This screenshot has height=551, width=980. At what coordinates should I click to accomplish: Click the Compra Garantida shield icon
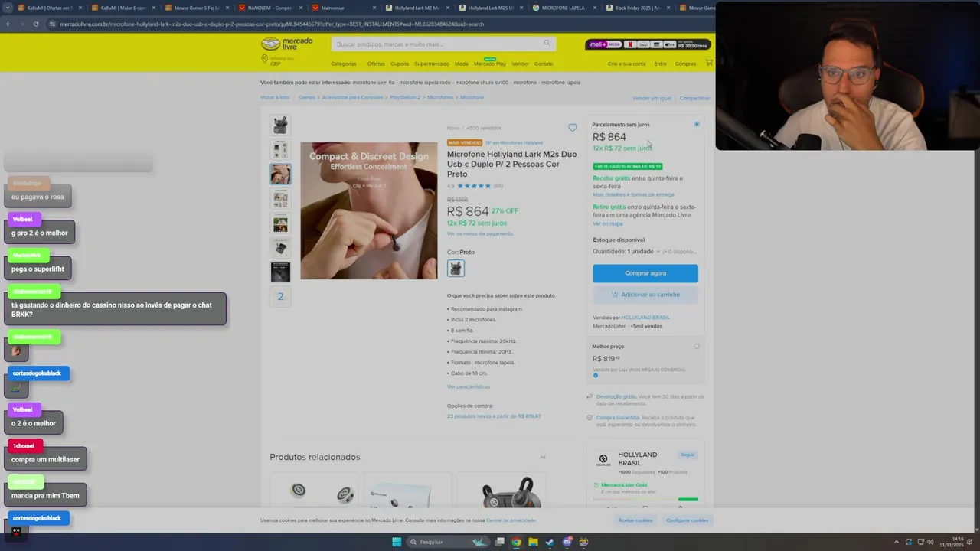(590, 418)
